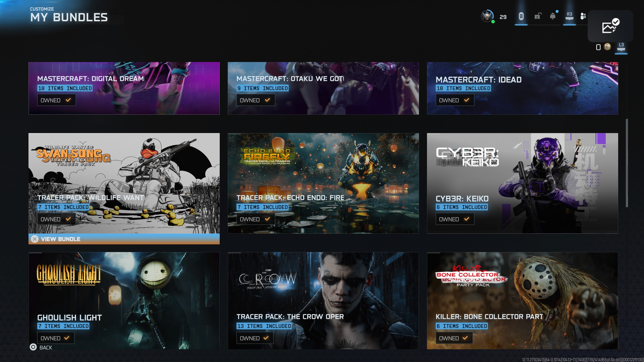The image size is (644, 362).
Task: Click Owned badge on Wildlife Wanted bundle
Action: click(x=57, y=219)
